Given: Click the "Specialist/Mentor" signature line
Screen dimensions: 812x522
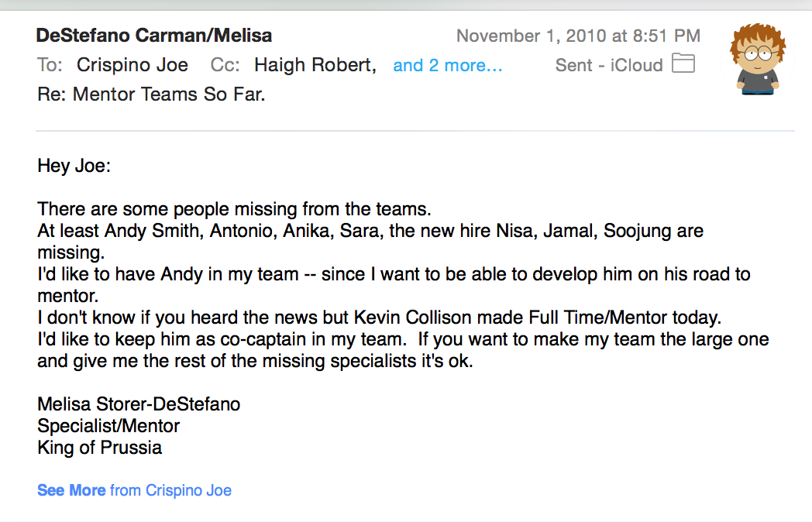Looking at the screenshot, I should click(108, 426).
